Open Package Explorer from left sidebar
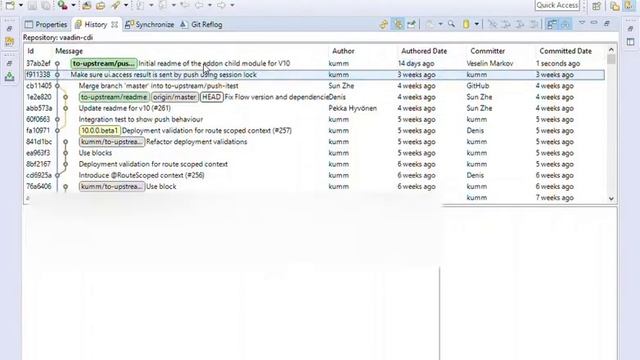The image size is (640, 360). pos(9,41)
